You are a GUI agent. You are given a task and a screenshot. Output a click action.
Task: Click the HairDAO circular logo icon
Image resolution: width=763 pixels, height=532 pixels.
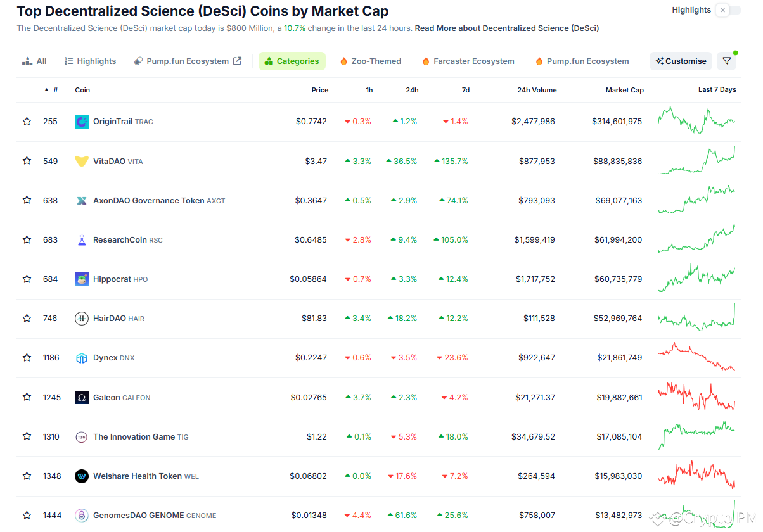[x=82, y=319]
